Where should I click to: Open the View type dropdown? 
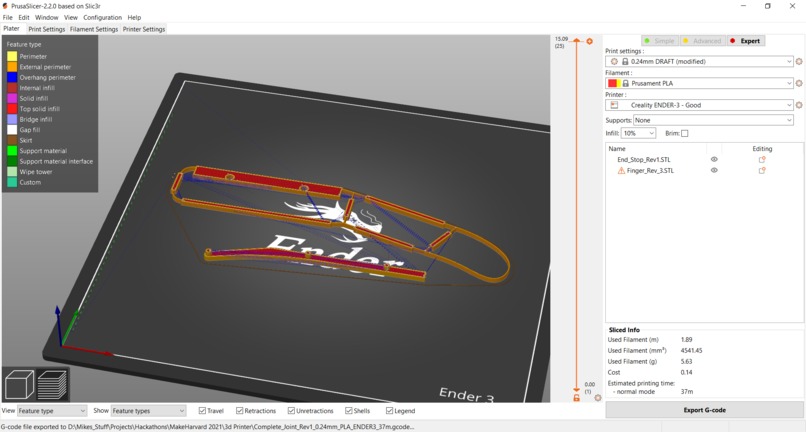point(52,410)
